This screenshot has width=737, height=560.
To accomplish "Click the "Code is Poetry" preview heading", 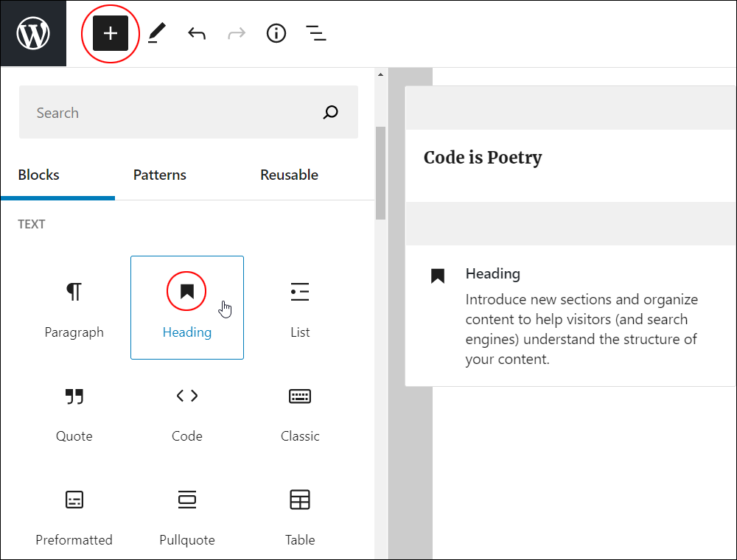I will coord(483,158).
